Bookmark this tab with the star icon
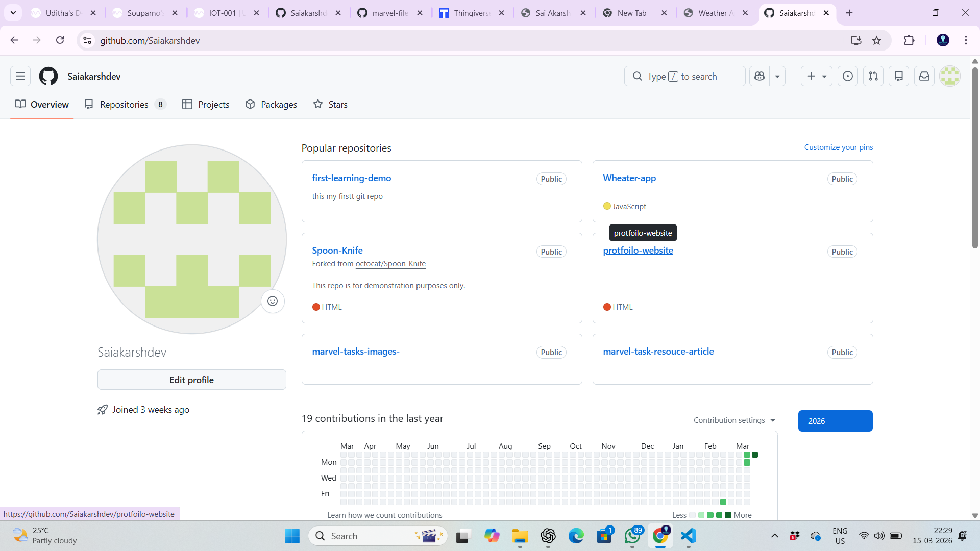980x551 pixels. click(876, 40)
